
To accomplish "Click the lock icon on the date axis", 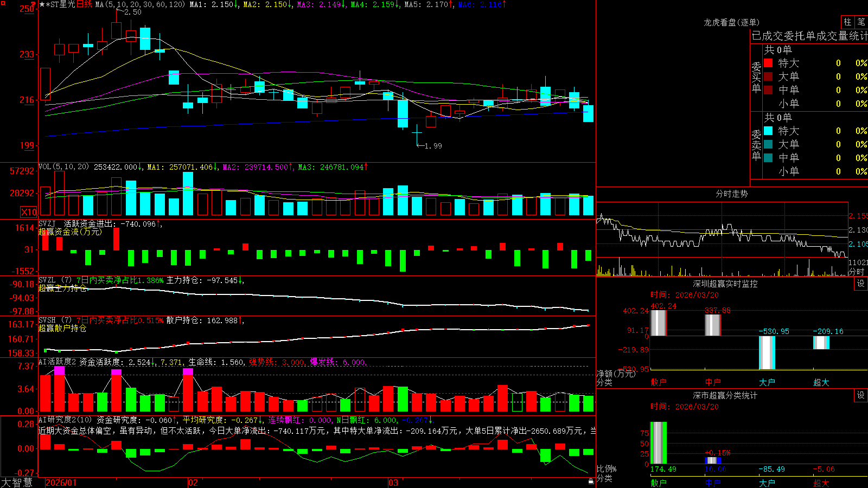I will 591,481.
